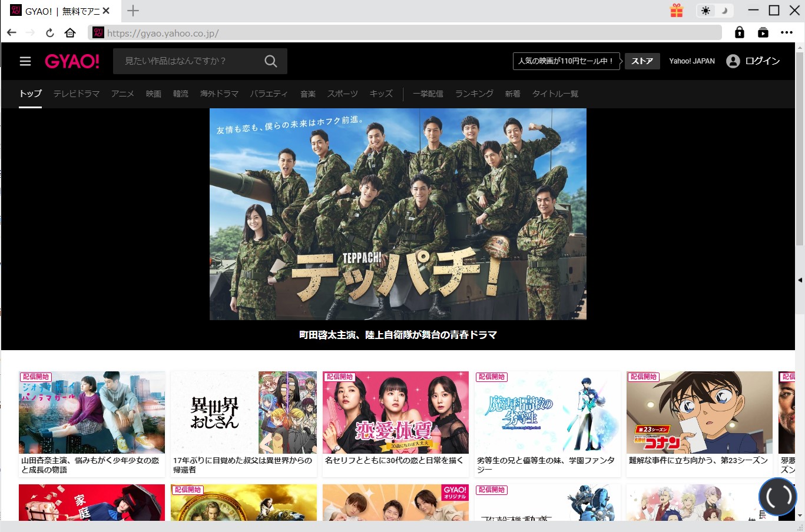Click the gift box icon
Image resolution: width=805 pixels, height=532 pixels.
click(x=677, y=11)
